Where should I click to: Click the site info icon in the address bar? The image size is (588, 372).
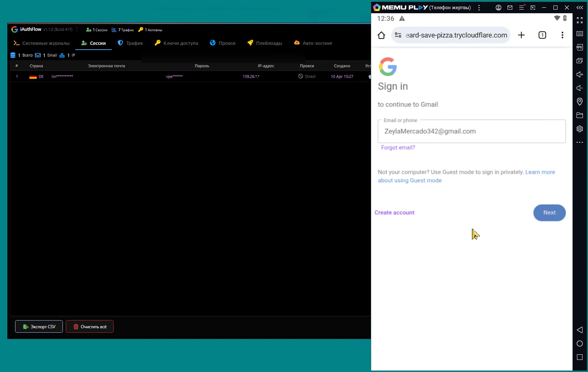click(398, 35)
